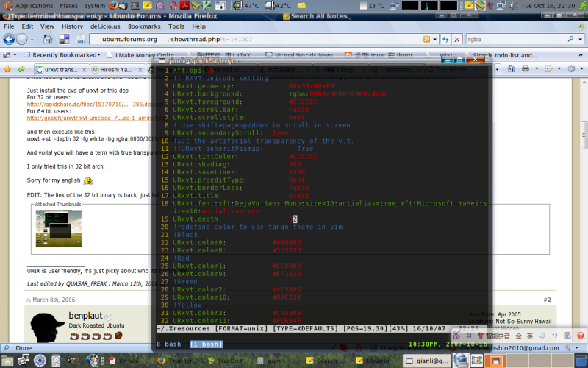Click the del.icio.us bookmarks icon
Screen dimensions: 588x368
tap(64, 39)
